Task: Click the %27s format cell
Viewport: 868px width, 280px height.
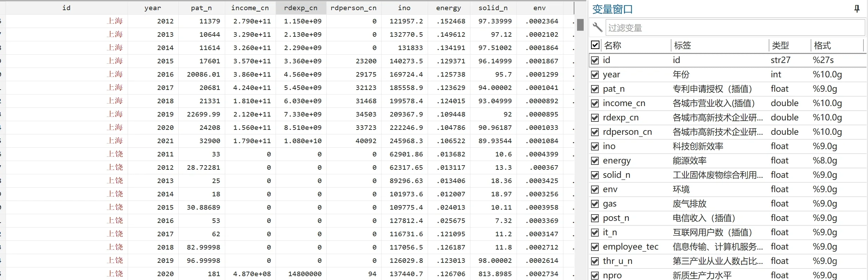Action: (x=823, y=60)
